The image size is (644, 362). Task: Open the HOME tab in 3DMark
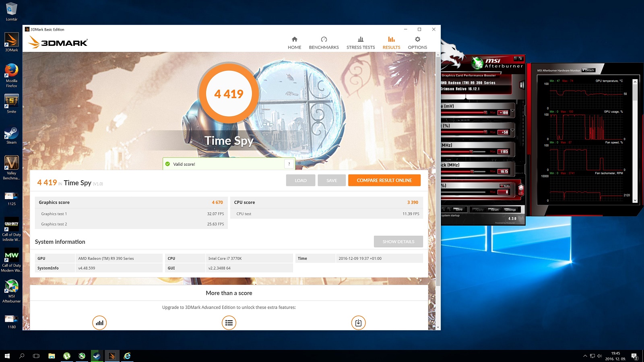pyautogui.click(x=294, y=43)
